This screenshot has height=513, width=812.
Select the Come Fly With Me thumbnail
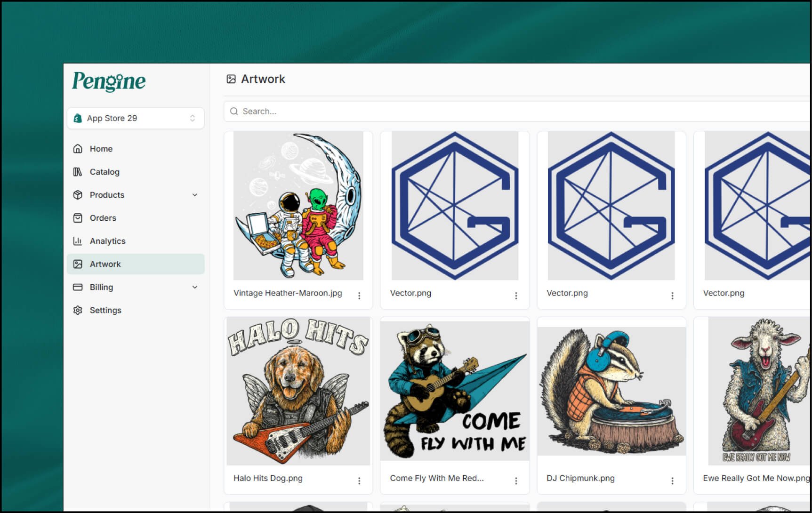tap(455, 391)
